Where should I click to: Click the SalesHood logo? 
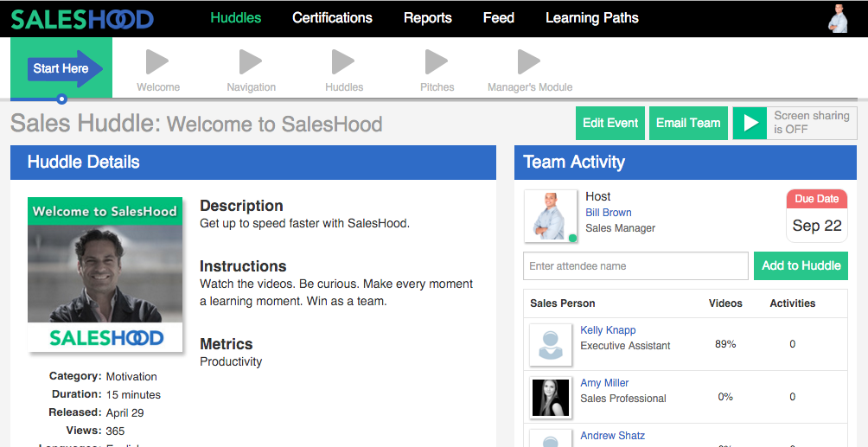tap(82, 19)
